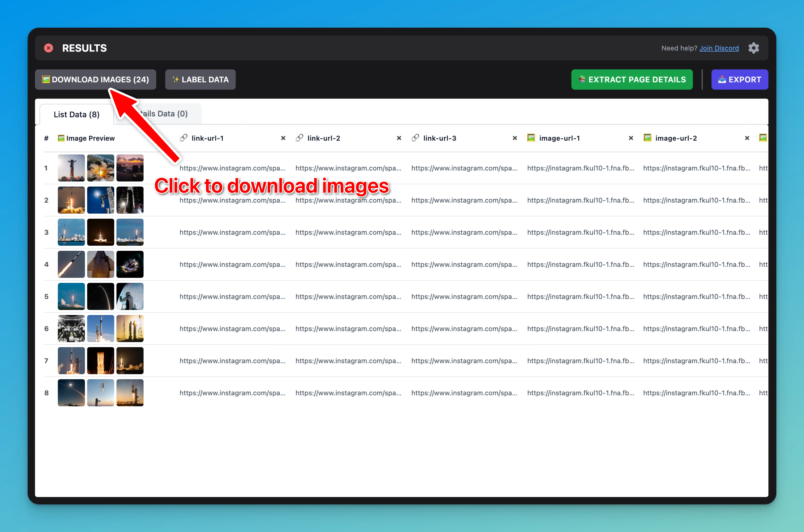
Task: Click the image icon in Image Preview header
Action: click(x=61, y=138)
